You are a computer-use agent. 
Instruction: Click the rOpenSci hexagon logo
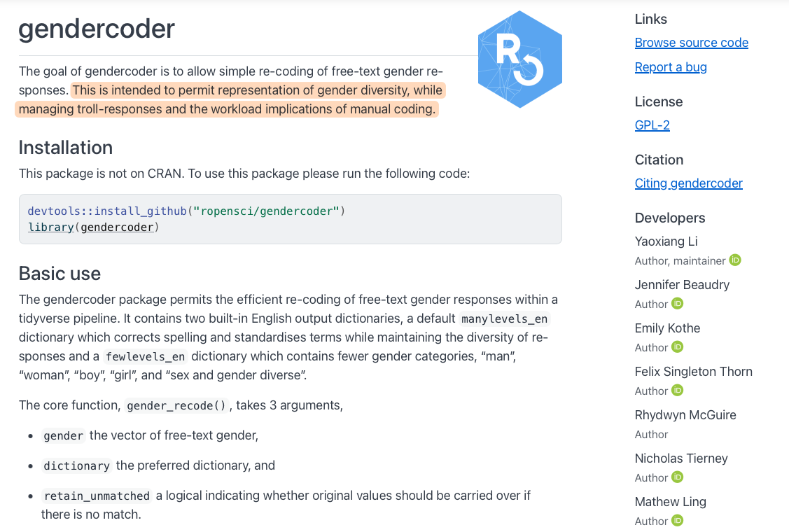click(520, 59)
